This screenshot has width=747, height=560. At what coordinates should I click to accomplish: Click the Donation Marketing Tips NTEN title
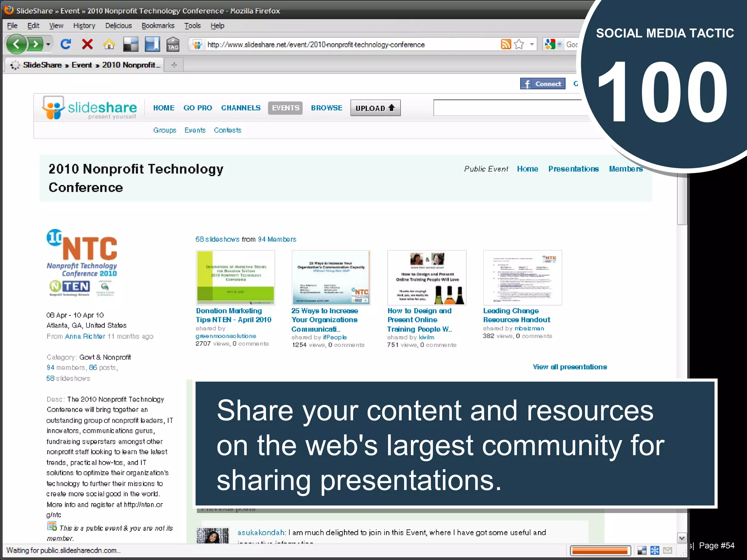click(233, 315)
